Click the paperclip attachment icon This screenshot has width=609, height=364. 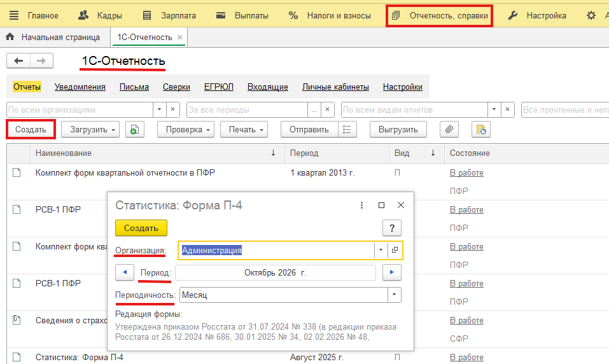point(449,130)
